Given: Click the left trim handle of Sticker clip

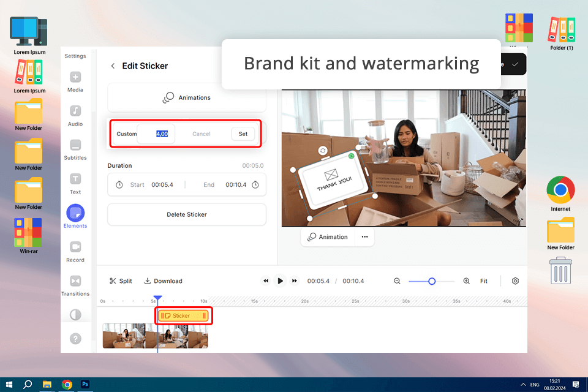Looking at the screenshot, I should (x=162, y=316).
